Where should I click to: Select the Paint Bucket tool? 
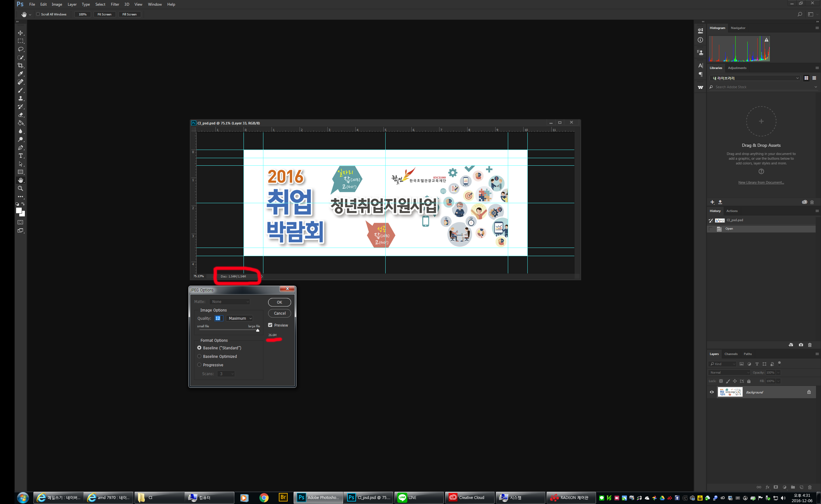[x=20, y=123]
